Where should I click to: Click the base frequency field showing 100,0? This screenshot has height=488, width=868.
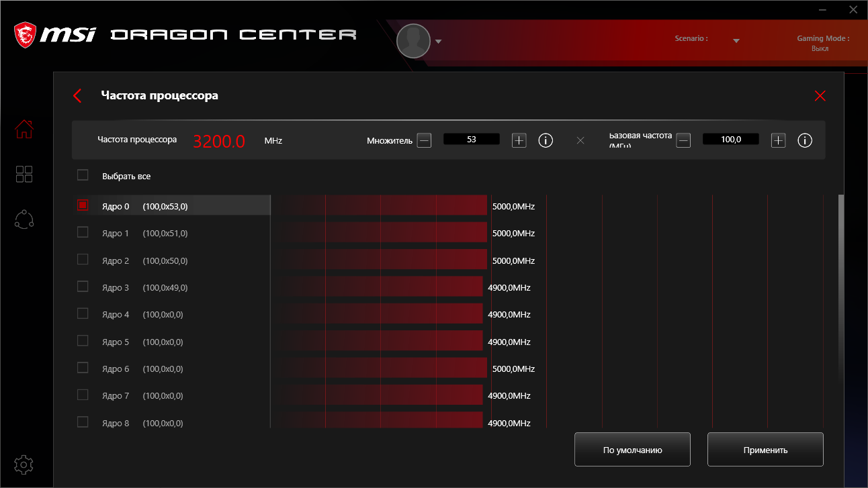pyautogui.click(x=731, y=139)
